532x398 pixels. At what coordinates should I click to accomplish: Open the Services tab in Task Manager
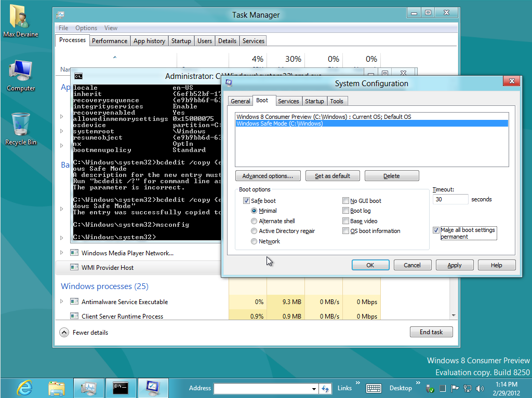[253, 41]
